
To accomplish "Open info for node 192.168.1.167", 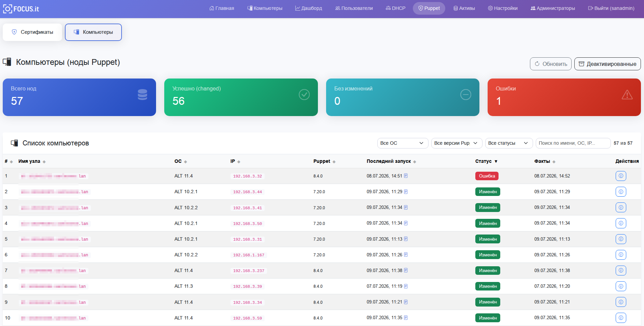I will [621, 255].
